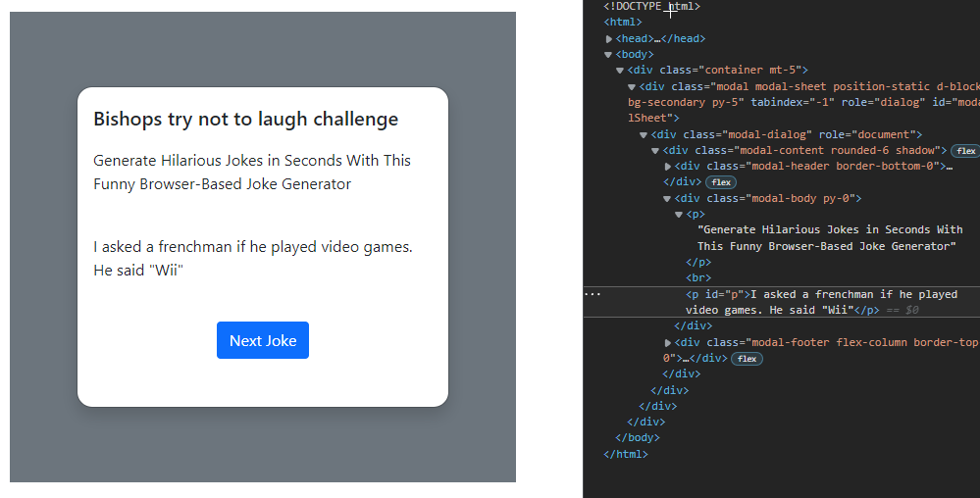Select the closing html tag

tap(626, 454)
